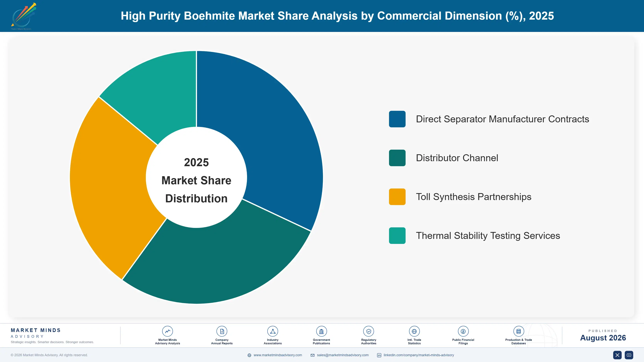Open the YouTube icon in the footer

point(629,355)
